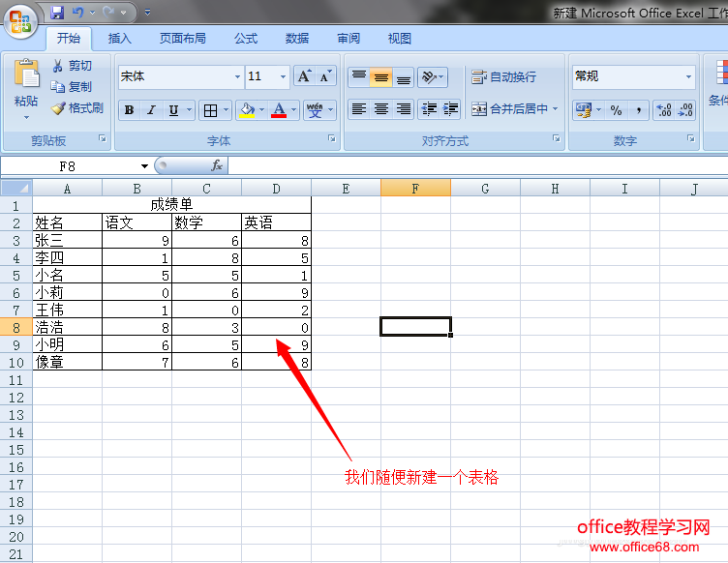Undo the last action
This screenshot has height=563, width=728.
[77, 13]
